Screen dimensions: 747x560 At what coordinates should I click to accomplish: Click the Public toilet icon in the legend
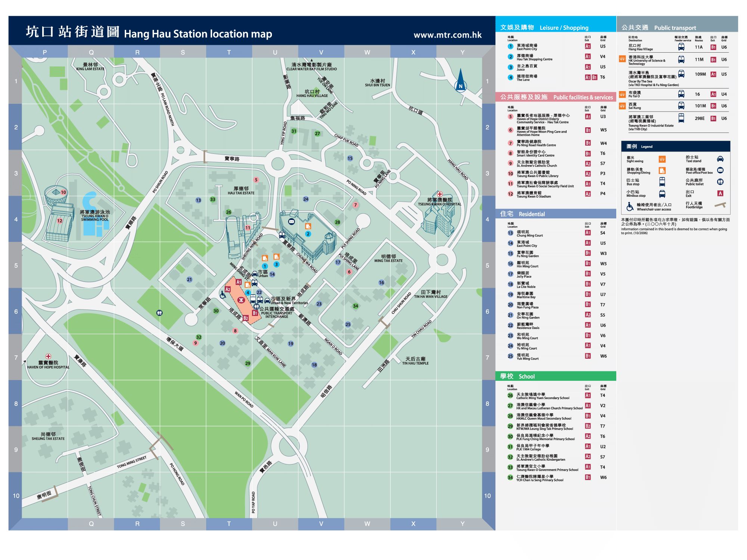tap(720, 182)
